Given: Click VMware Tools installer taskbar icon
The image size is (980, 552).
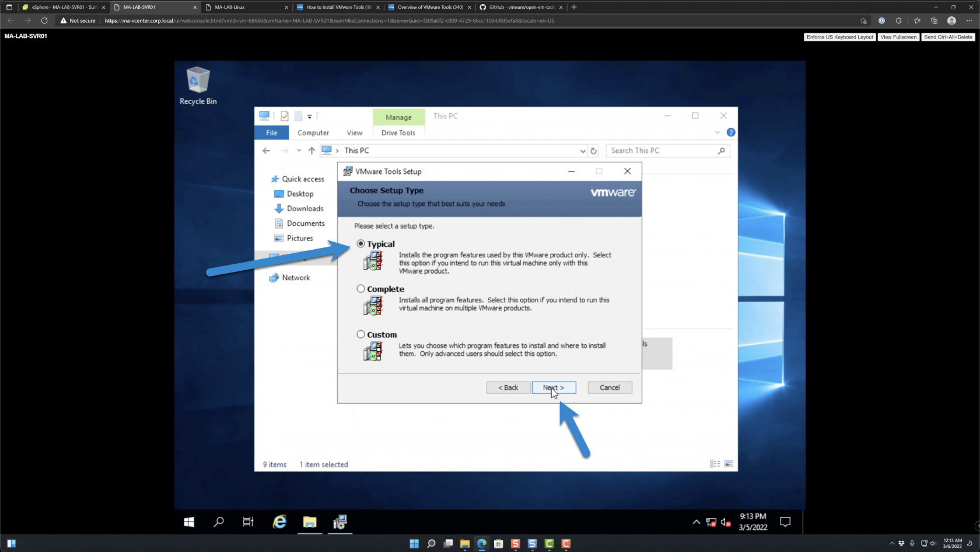Looking at the screenshot, I should click(x=340, y=522).
